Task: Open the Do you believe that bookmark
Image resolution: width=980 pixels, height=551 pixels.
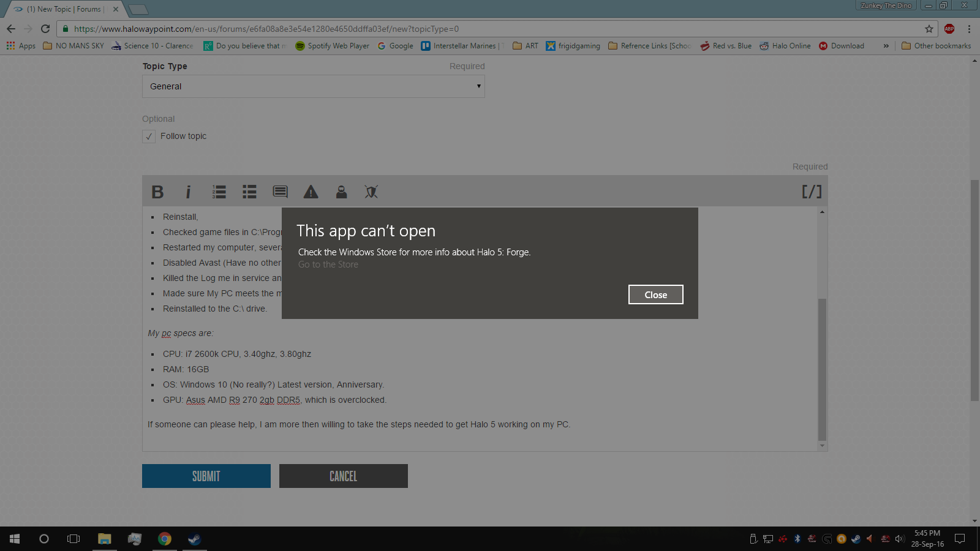Action: pyautogui.click(x=245, y=46)
